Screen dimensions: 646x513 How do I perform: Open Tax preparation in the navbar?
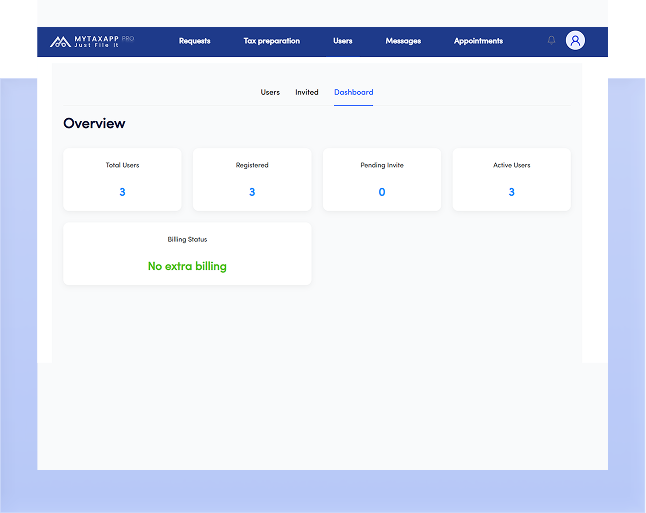(271, 41)
